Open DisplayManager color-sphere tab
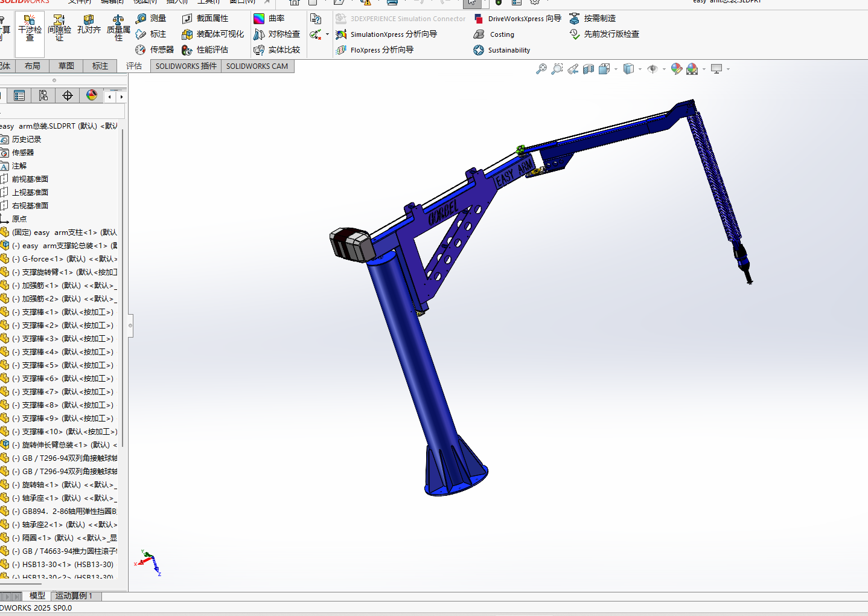Viewport: 868px width, 616px height. pyautogui.click(x=92, y=95)
